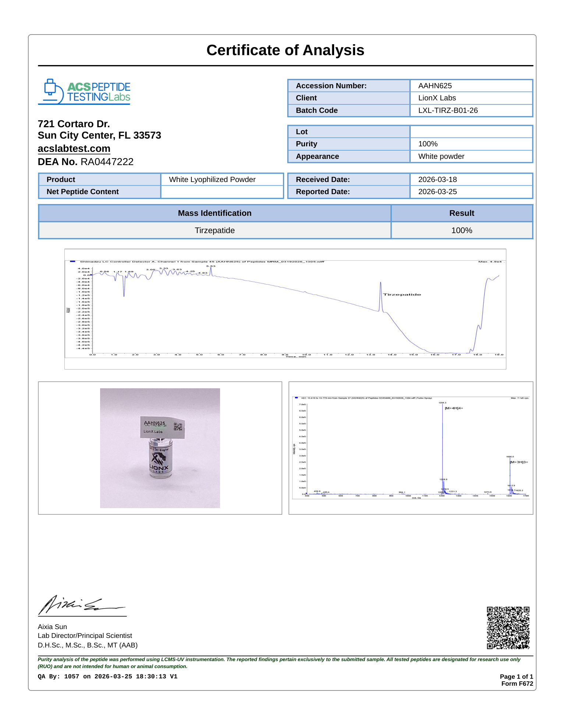Click the "Appearance" label cell
Viewport: 563px width, 728px height.
coord(349,156)
